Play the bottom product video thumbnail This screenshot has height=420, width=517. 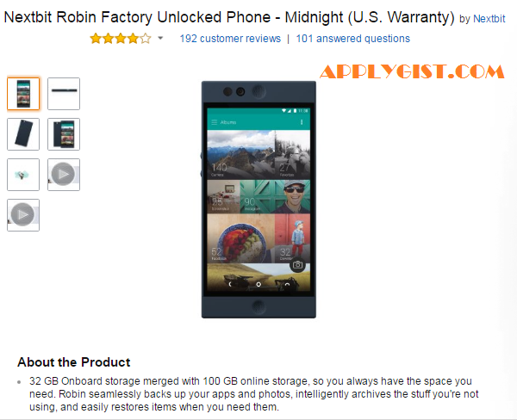(23, 215)
